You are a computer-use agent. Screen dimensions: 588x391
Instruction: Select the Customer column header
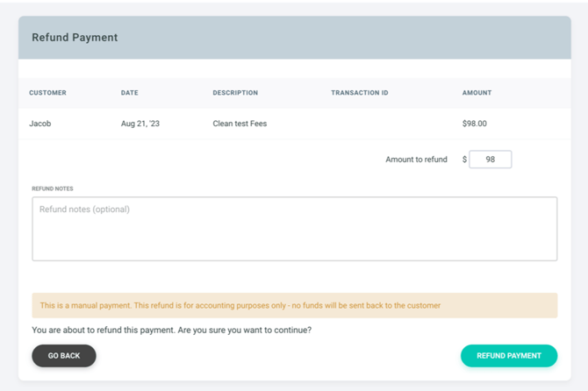(x=47, y=93)
